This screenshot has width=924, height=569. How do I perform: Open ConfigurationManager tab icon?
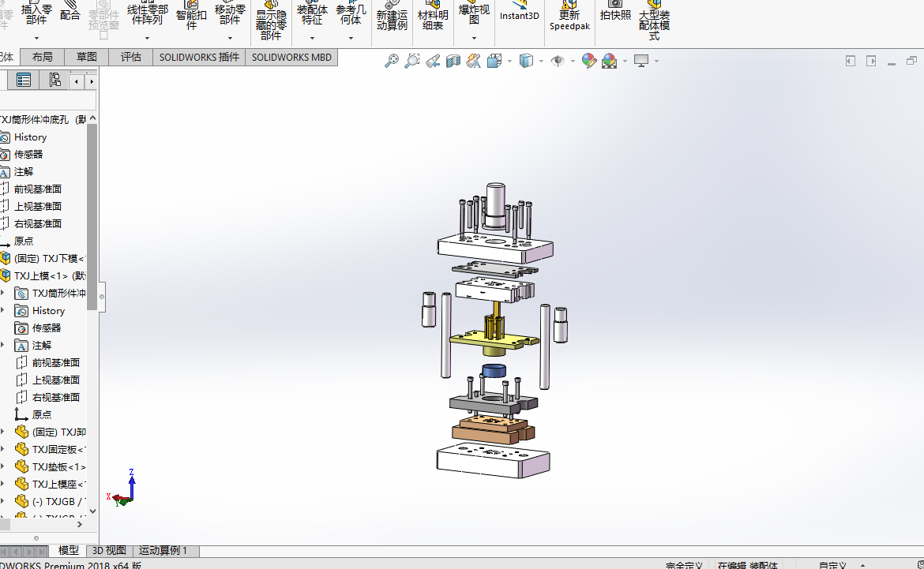54,80
